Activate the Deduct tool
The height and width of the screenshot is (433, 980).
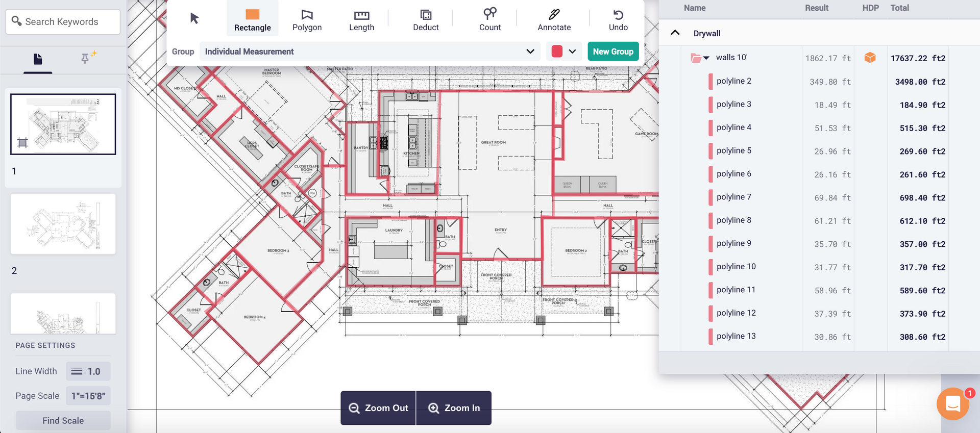pyautogui.click(x=426, y=20)
